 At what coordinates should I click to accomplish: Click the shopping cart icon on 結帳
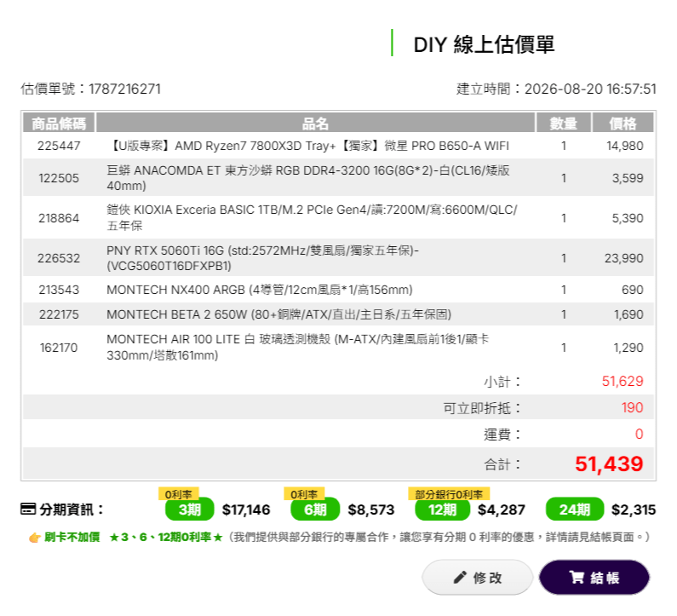tap(577, 578)
